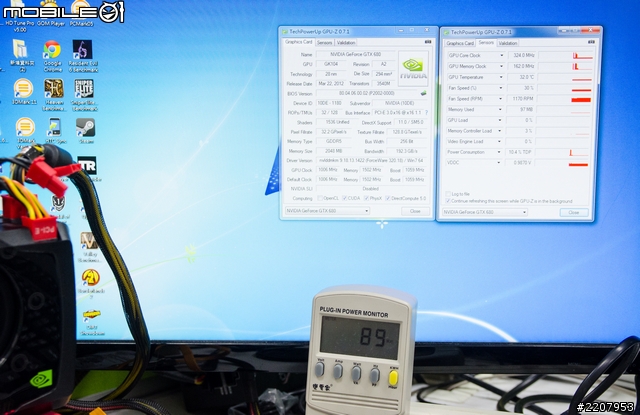Open the Video Engine Load dropdown
The image size is (640, 415).
[x=499, y=141]
